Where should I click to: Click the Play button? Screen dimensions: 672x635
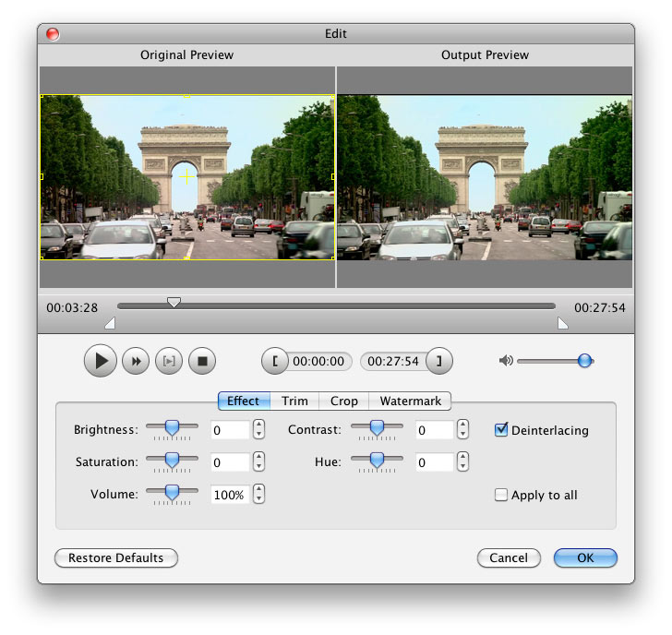101,361
